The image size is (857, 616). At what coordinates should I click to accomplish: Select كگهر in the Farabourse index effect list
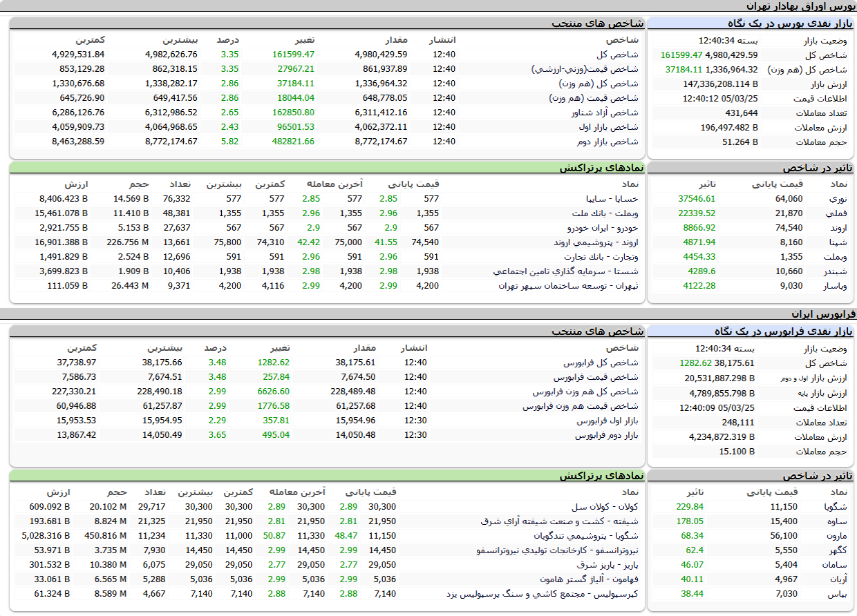pos(838,550)
